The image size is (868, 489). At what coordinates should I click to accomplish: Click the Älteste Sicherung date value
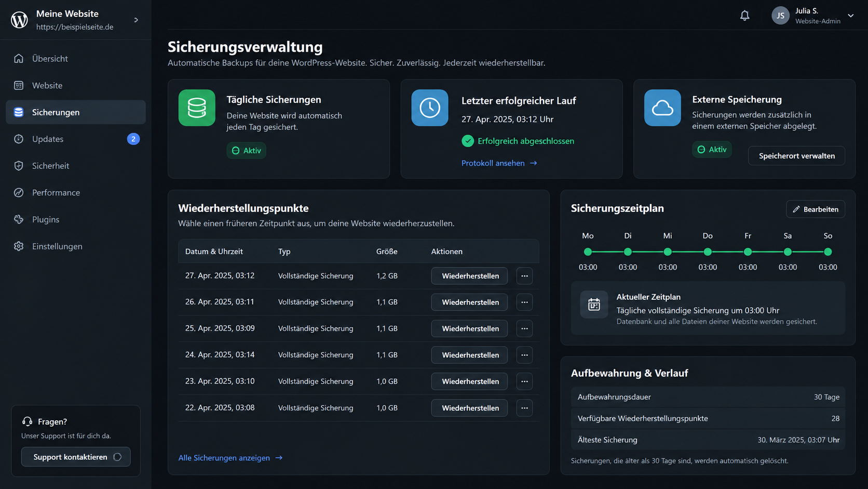coord(798,440)
